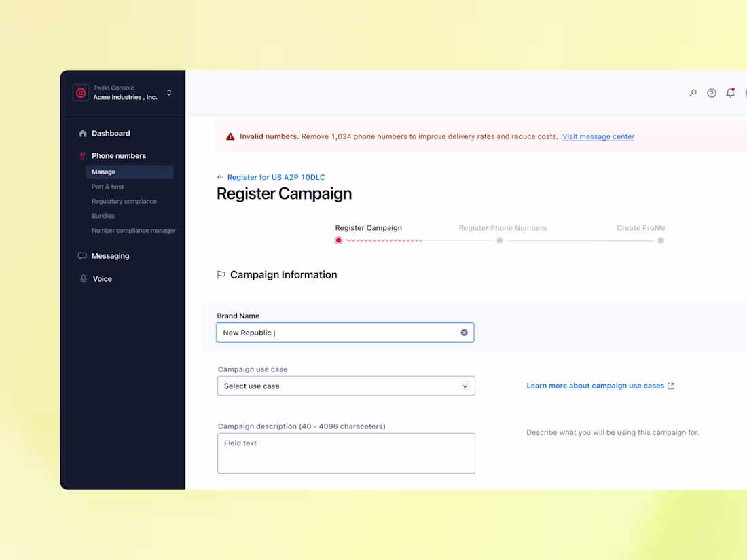Click the Messaging chat bubble icon

[82, 256]
